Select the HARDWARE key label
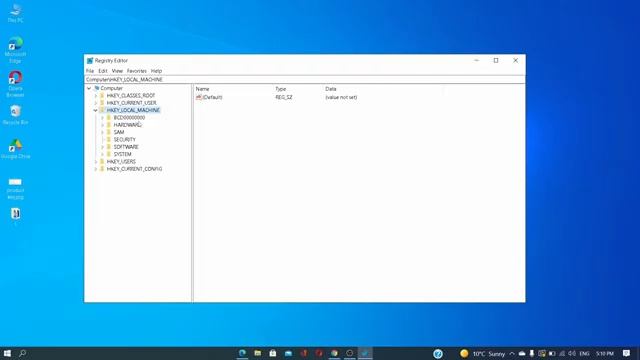Image resolution: width=640 pixels, height=360 pixels. coord(127,125)
